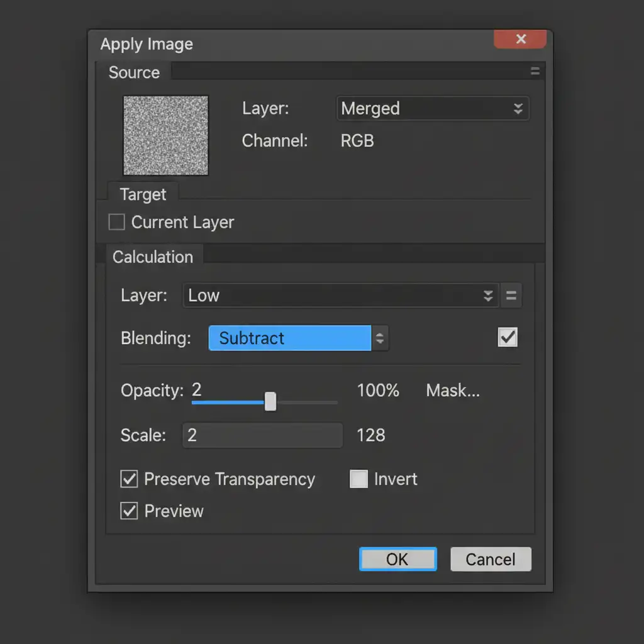The height and width of the screenshot is (644, 644).
Task: Click the Cancel button
Action: pos(491,559)
